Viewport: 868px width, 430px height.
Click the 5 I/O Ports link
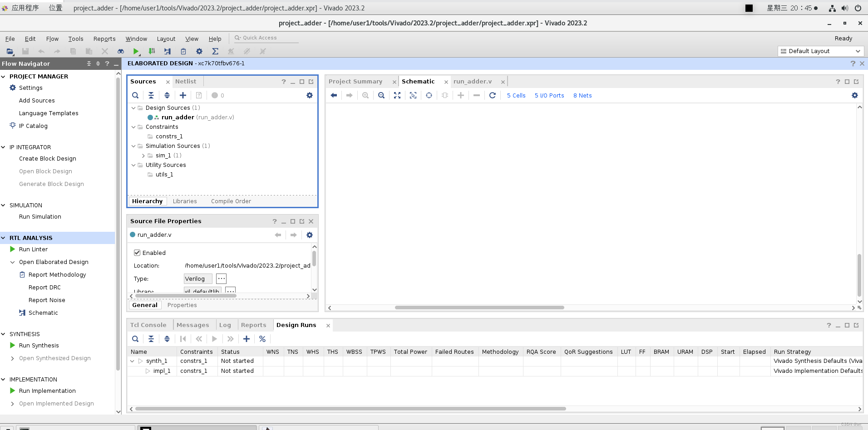549,96
